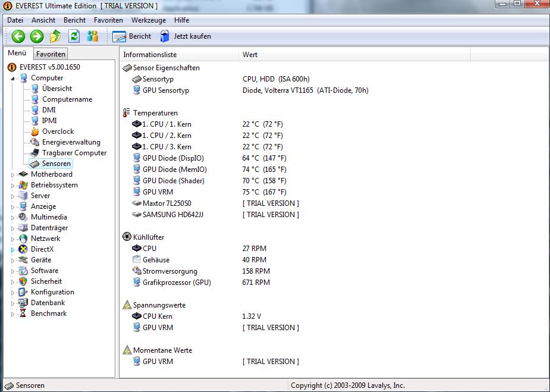550x392 pixels.
Task: Select Computername in the tree
Action: coord(67,99)
